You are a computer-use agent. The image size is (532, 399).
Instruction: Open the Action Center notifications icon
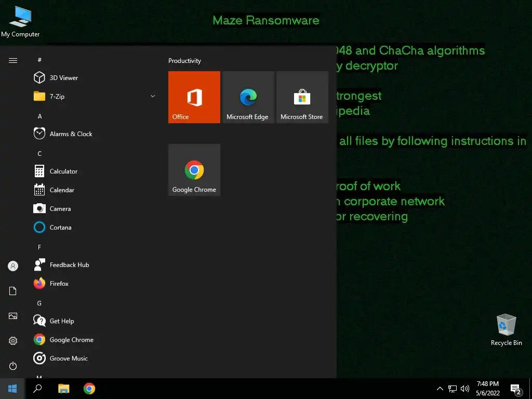tap(516, 389)
